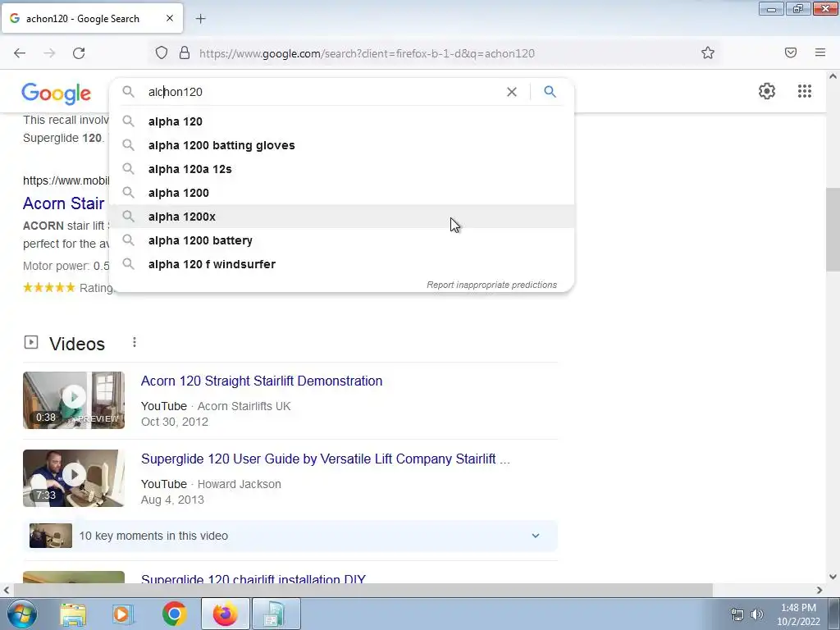Open a new browser tab
840x630 pixels.
tap(201, 19)
